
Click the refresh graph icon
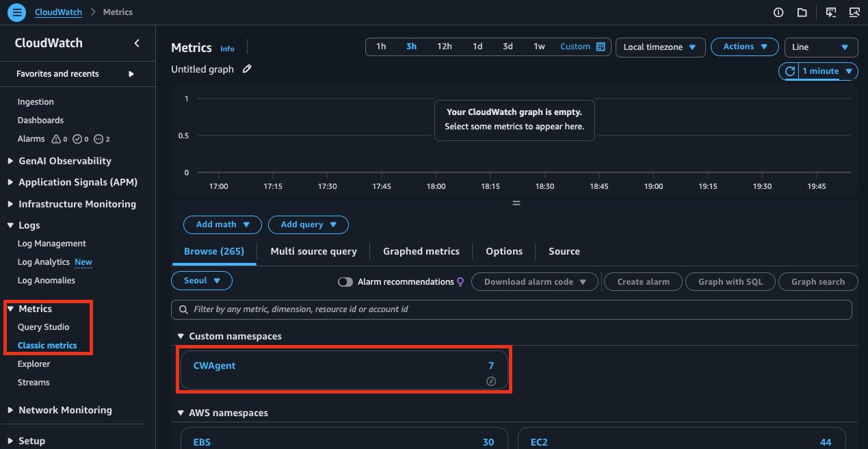(x=790, y=71)
